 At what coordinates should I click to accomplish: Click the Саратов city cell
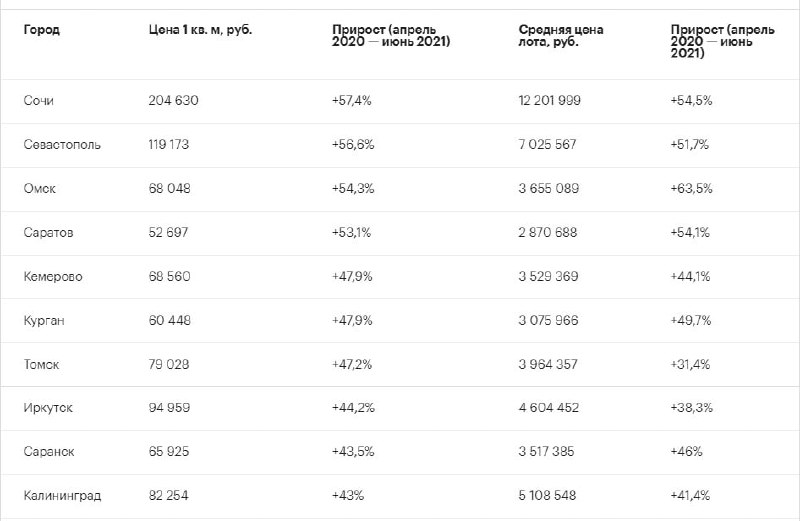click(48, 233)
